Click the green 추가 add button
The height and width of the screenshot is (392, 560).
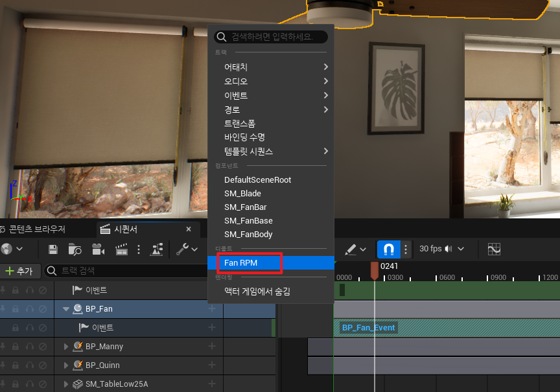point(19,271)
